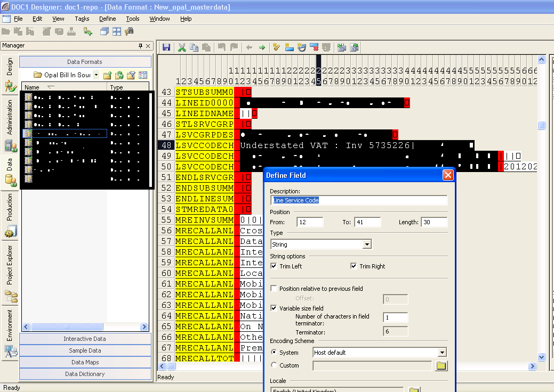This screenshot has width=554, height=392.
Task: Click the Description field Line Service Code
Action: point(359,200)
